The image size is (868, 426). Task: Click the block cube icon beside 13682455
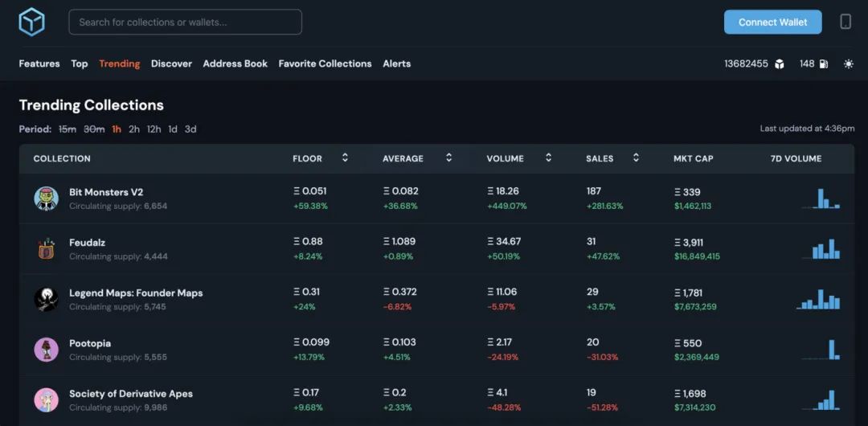coord(780,63)
